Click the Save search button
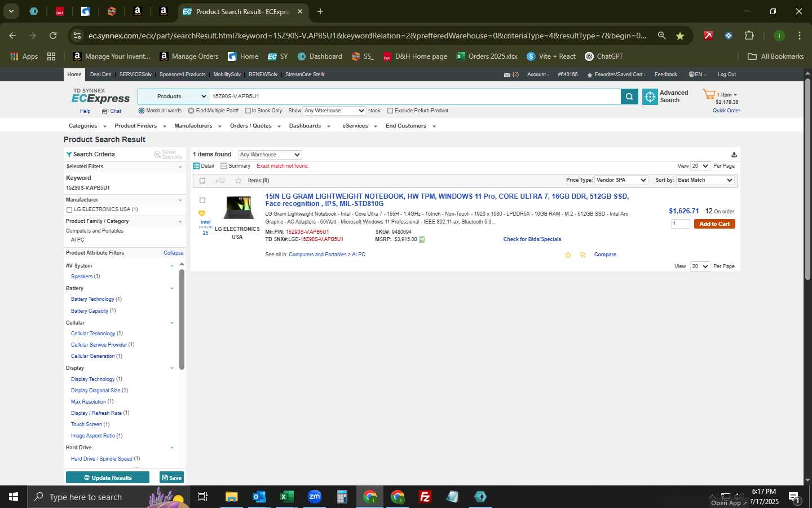Viewport: 812px width, 508px height. 172,478
